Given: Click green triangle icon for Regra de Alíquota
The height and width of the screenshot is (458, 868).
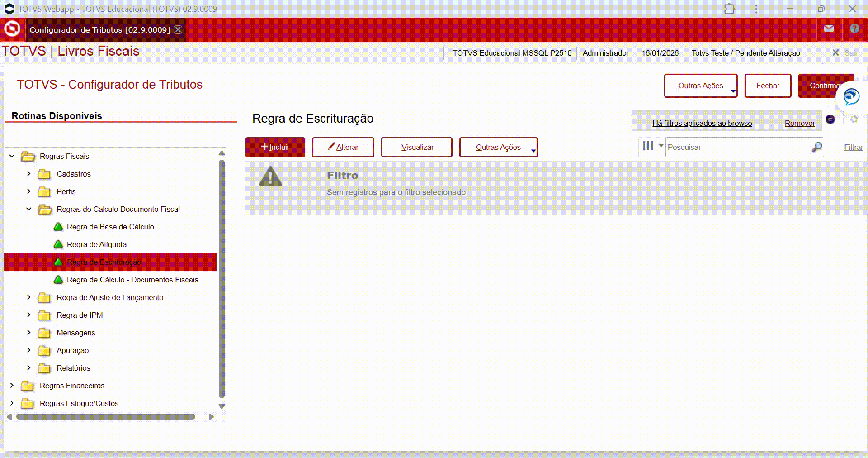Looking at the screenshot, I should [58, 244].
